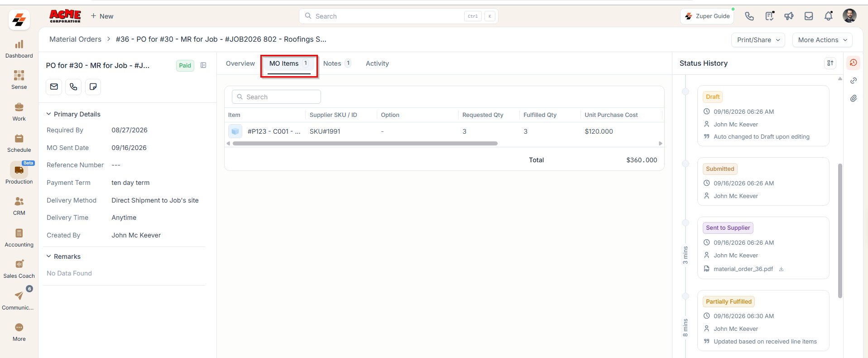Open the Accounting module
Screen dimensions: 868x358
[19, 233]
